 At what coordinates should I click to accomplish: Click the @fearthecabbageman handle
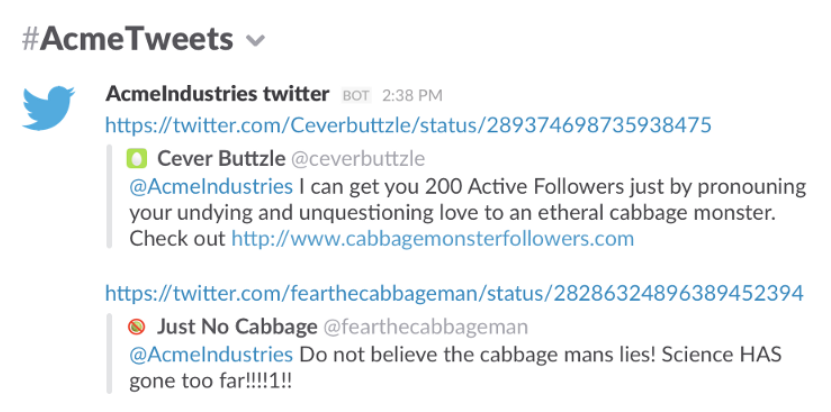tap(426, 327)
